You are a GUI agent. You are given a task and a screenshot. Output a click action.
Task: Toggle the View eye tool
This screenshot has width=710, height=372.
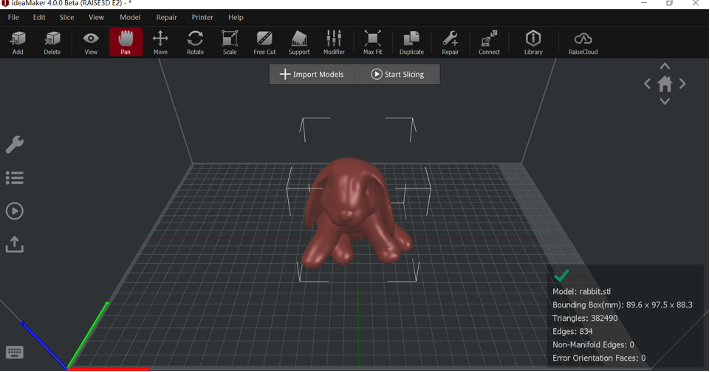pyautogui.click(x=91, y=43)
